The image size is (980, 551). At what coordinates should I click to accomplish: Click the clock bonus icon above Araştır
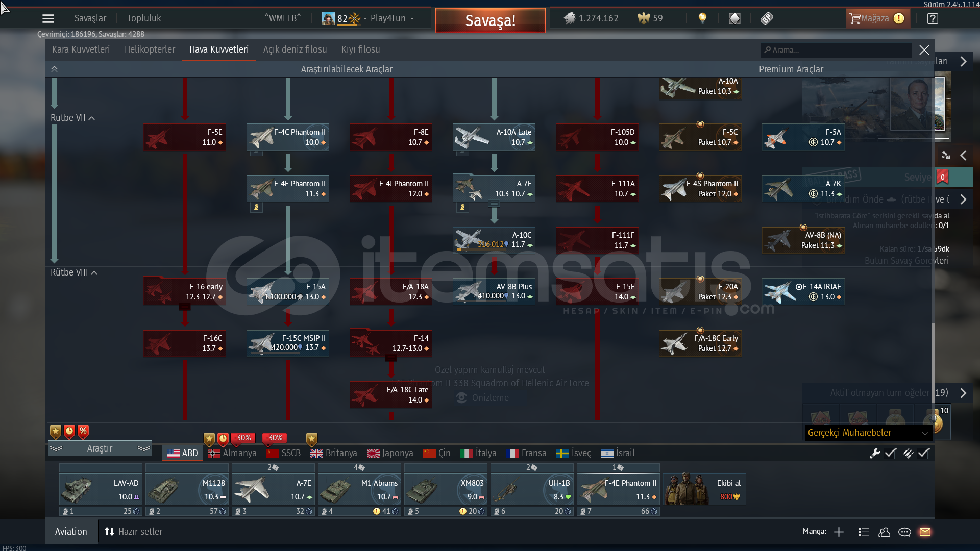(69, 432)
